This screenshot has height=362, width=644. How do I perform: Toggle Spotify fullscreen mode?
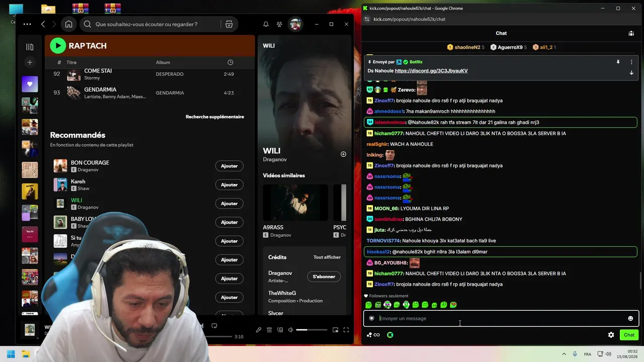346,330
